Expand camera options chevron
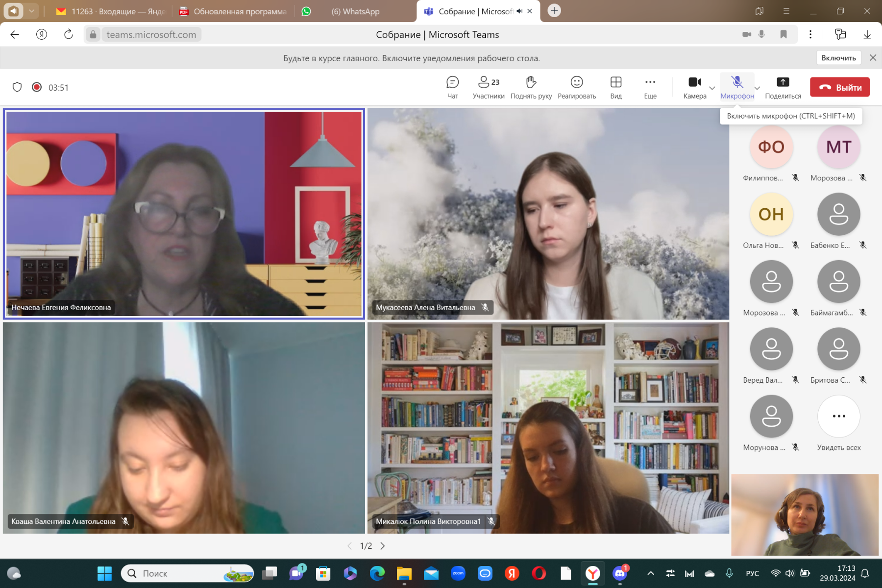The width and height of the screenshot is (882, 588). pyautogui.click(x=712, y=88)
